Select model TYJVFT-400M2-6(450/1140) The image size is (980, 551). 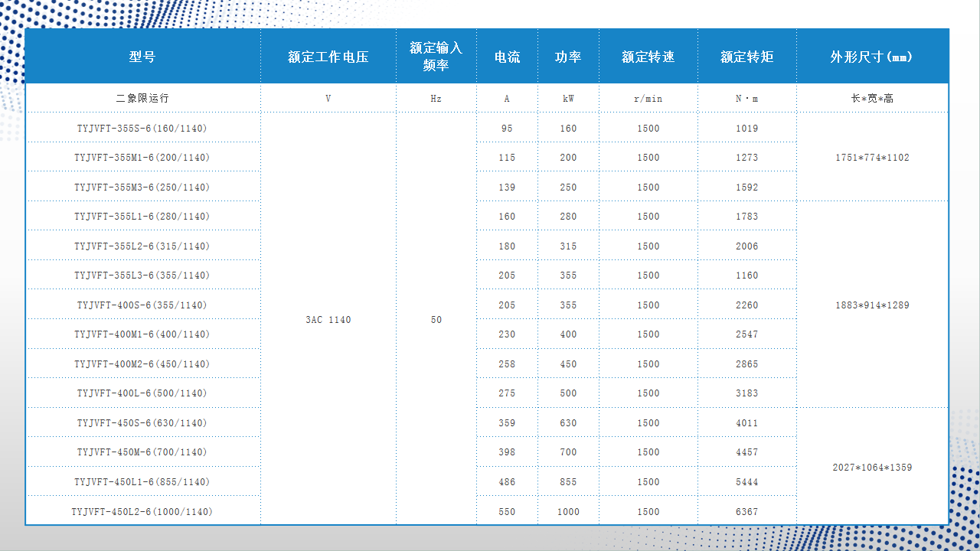point(142,364)
